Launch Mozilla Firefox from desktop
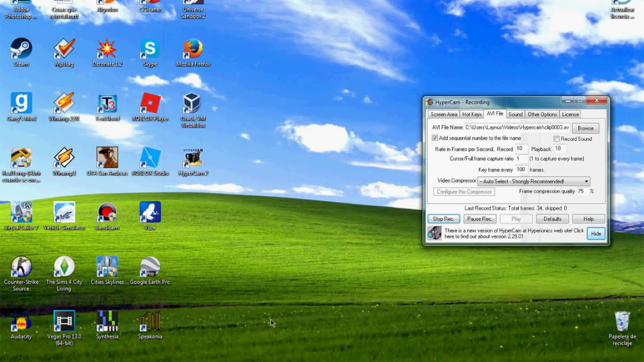The width and height of the screenshot is (644, 362). click(193, 52)
